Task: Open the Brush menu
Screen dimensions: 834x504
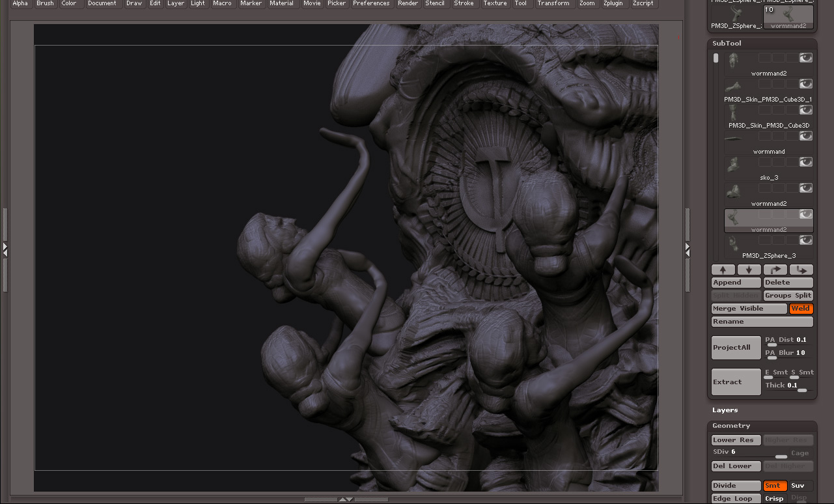Action: [x=46, y=4]
